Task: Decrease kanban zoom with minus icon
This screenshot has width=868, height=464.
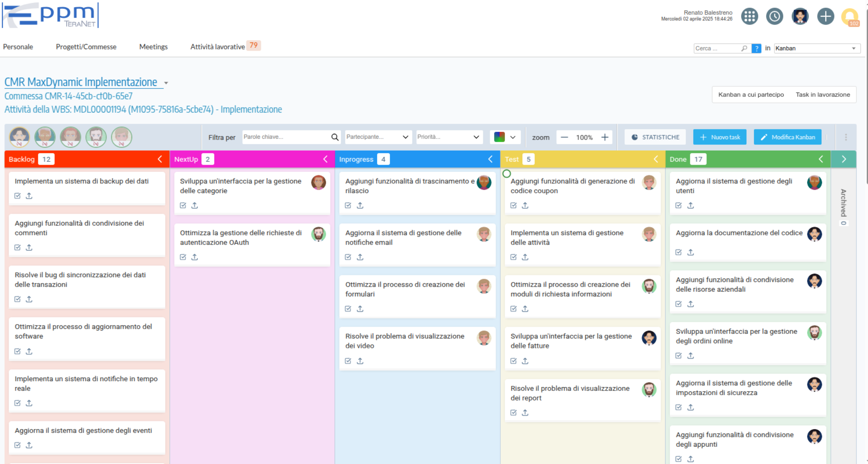Action: point(564,137)
